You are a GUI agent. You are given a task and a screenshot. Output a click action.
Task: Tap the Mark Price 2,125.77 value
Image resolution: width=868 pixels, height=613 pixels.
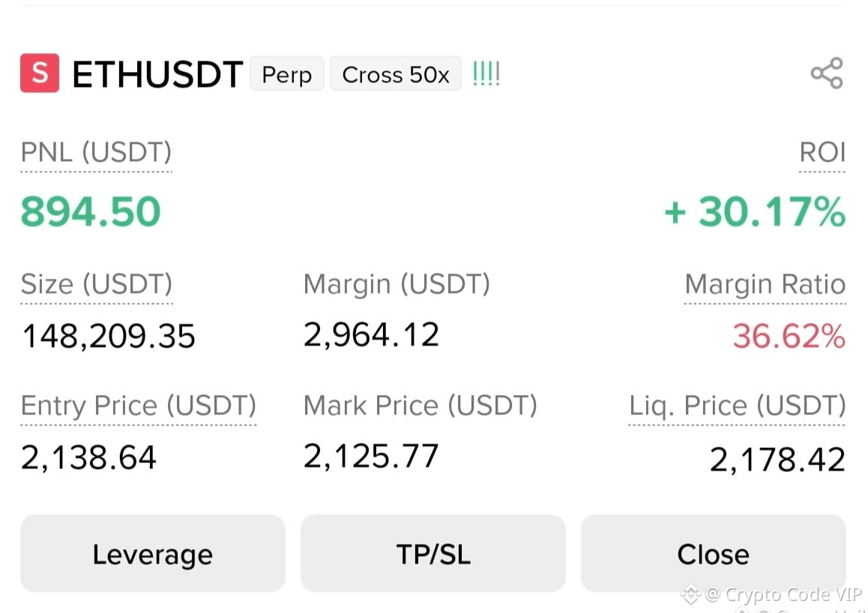pyautogui.click(x=371, y=456)
